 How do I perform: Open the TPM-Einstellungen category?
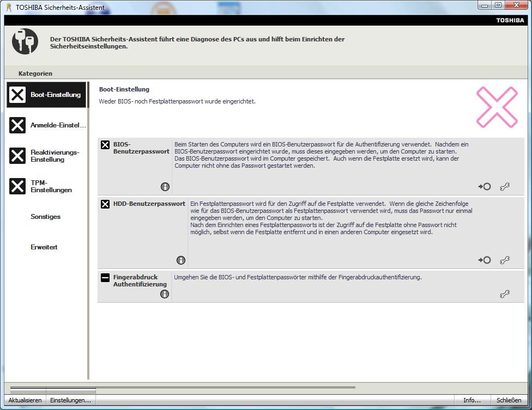46,186
